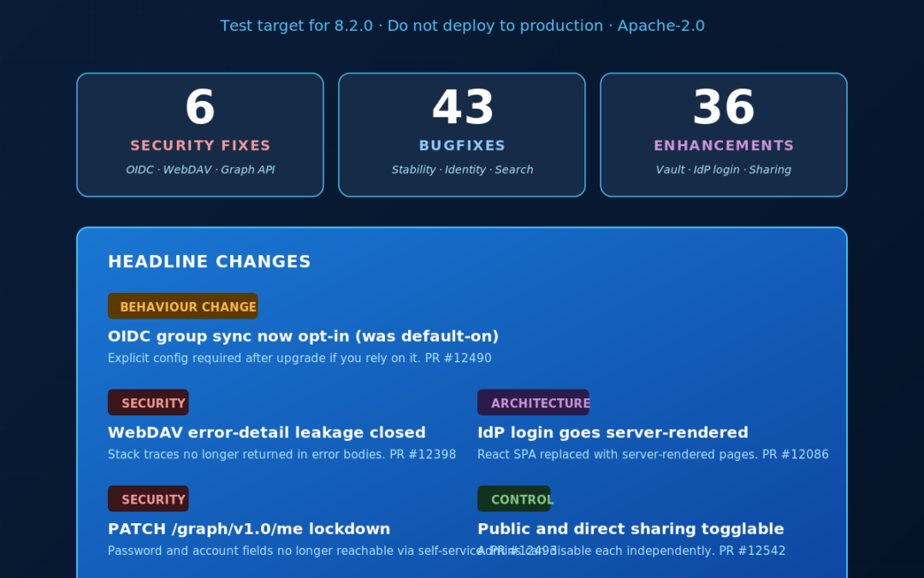Click the '6' security fixes number

click(x=199, y=107)
